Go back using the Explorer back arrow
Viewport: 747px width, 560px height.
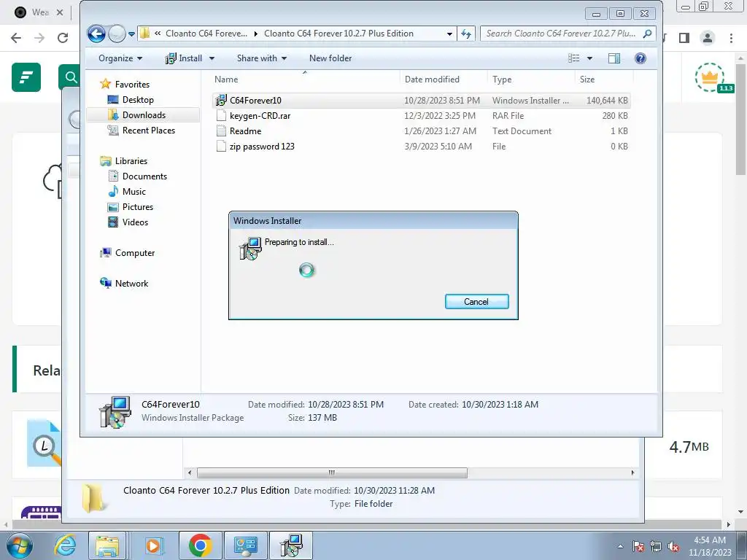pyautogui.click(x=96, y=34)
